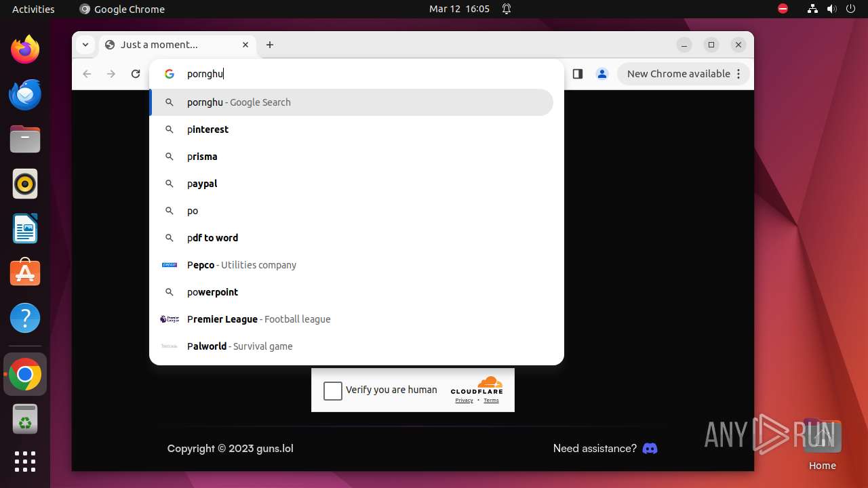Image resolution: width=868 pixels, height=488 pixels.
Task: Click the Copyright 2023 guns.lol text
Action: coord(231,448)
